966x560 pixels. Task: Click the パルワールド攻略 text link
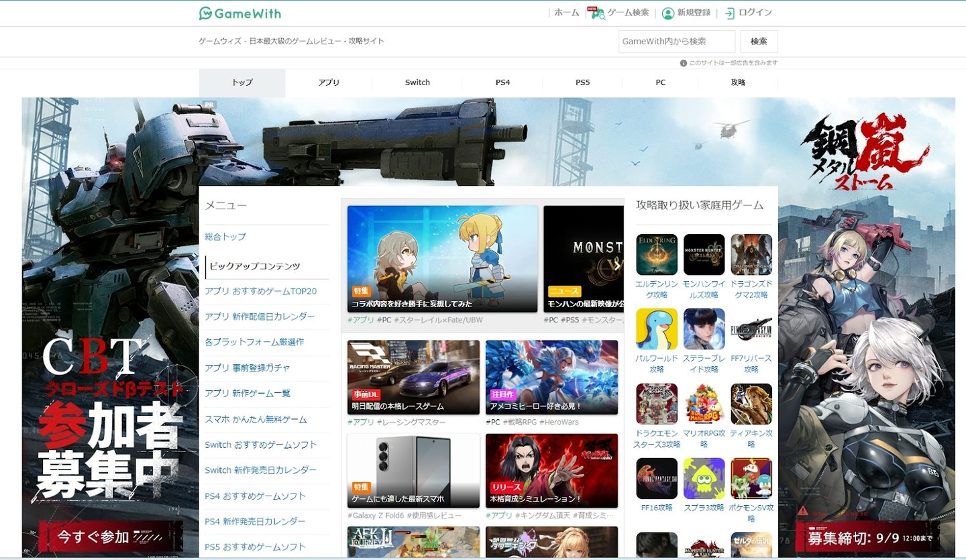657,364
